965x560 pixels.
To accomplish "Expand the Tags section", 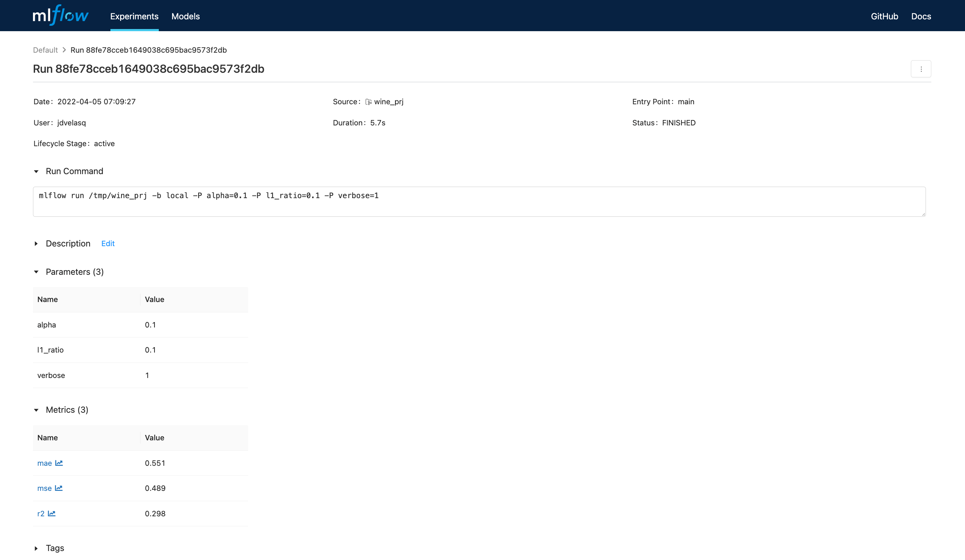I will click(x=36, y=548).
